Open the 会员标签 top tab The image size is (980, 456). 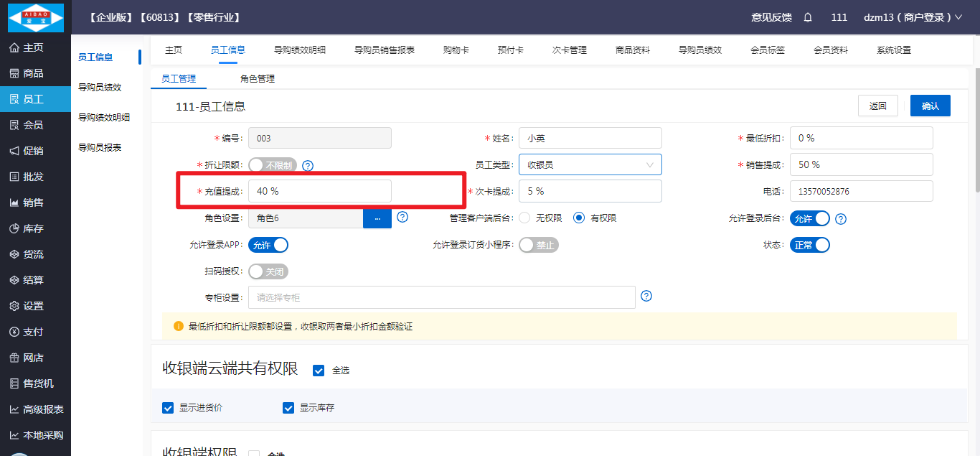tap(767, 50)
